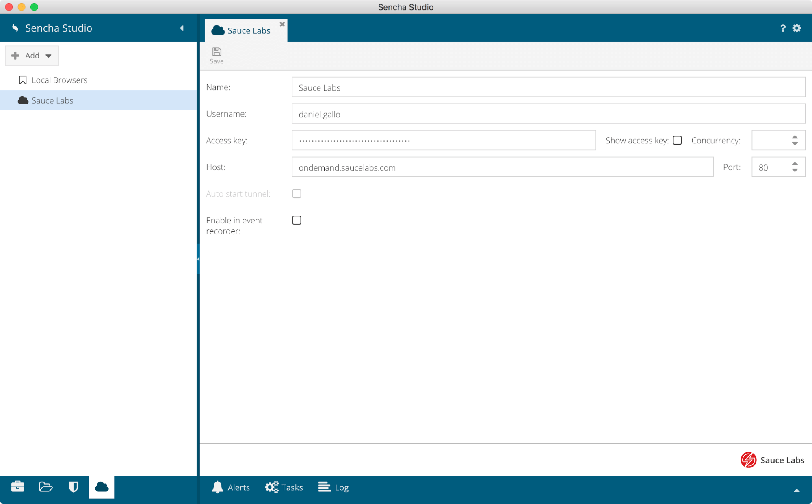
Task: Select Sauce Labs in the tree
Action: click(x=98, y=100)
